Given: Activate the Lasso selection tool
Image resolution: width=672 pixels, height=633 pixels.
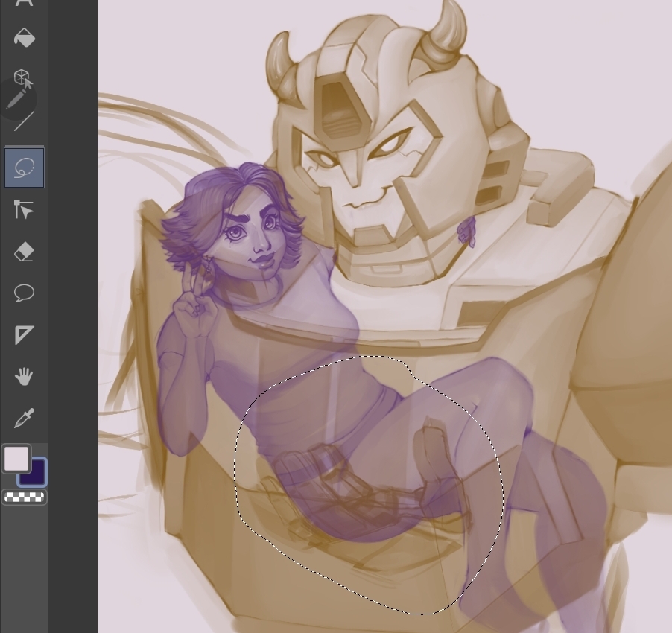Looking at the screenshot, I should click(x=24, y=168).
